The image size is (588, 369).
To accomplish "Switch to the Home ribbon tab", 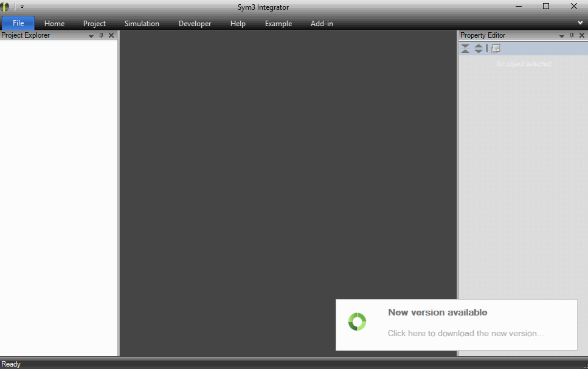I will click(x=54, y=24).
